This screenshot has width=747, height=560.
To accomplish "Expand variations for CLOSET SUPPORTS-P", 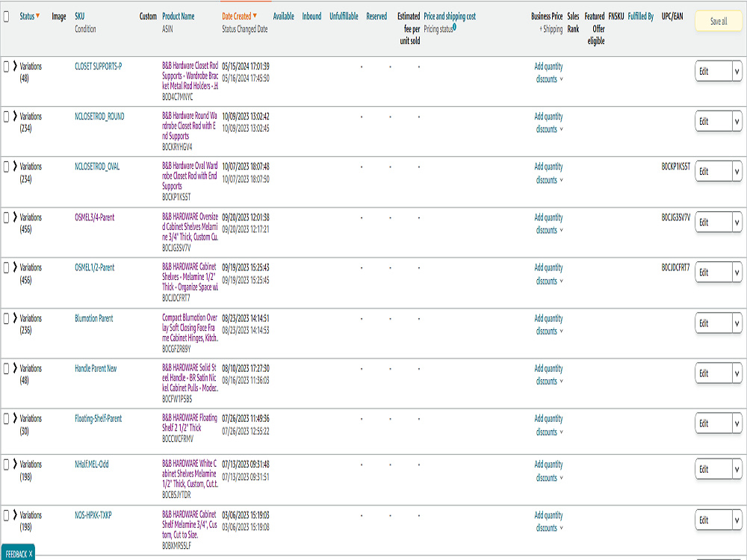I will tap(15, 66).
